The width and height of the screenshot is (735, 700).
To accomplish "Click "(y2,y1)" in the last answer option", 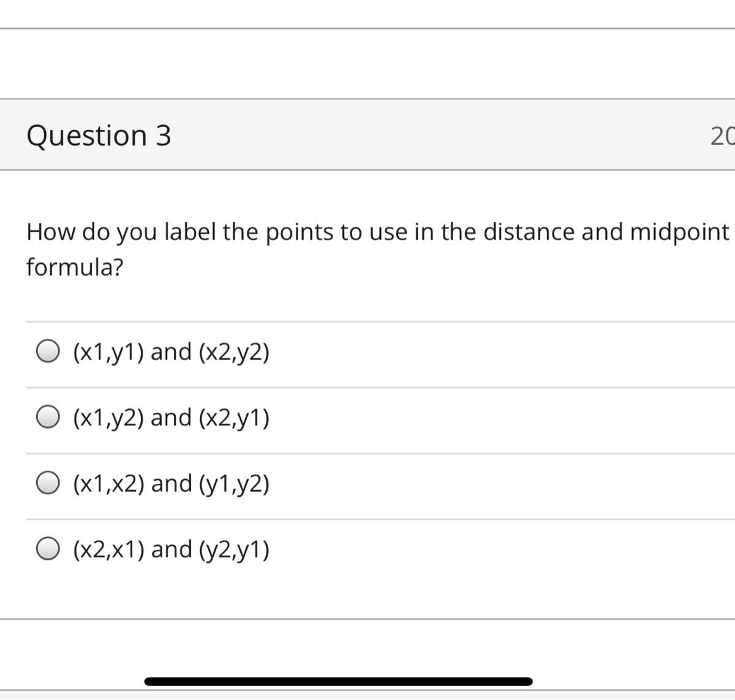I will [234, 549].
